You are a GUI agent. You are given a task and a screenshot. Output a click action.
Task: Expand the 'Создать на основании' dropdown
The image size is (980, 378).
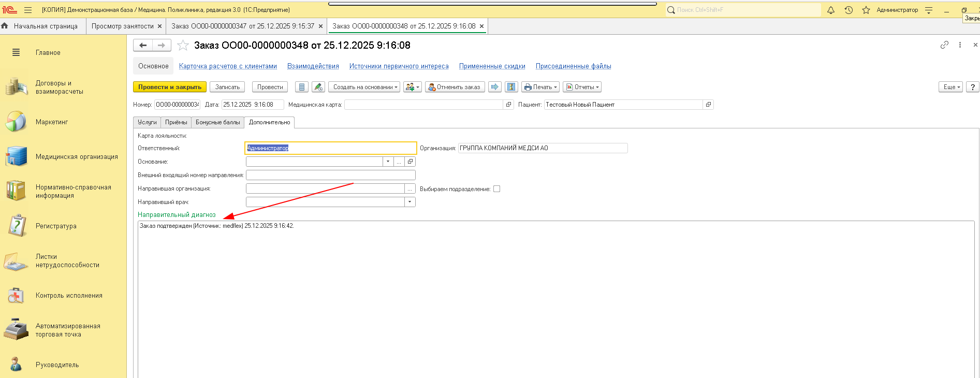tap(364, 87)
